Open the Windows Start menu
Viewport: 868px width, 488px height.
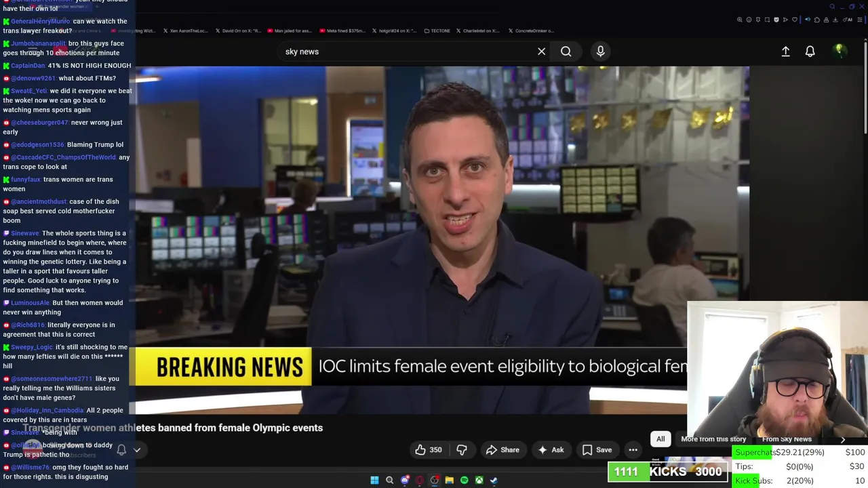pyautogui.click(x=374, y=480)
